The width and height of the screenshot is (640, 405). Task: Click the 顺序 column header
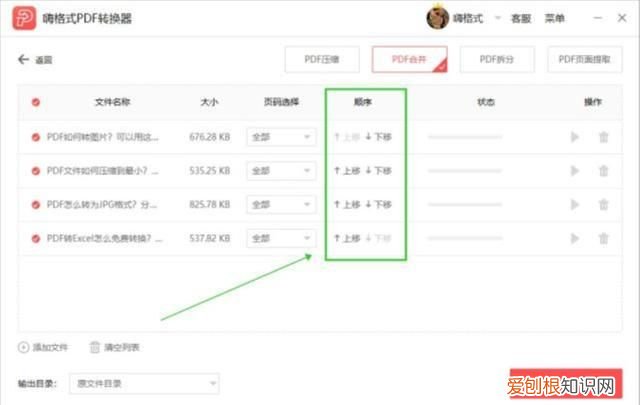363,102
